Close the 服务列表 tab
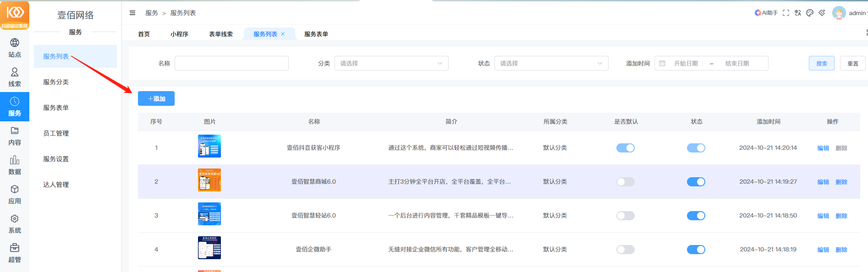Screen dimensions: 868x272 coord(283,34)
